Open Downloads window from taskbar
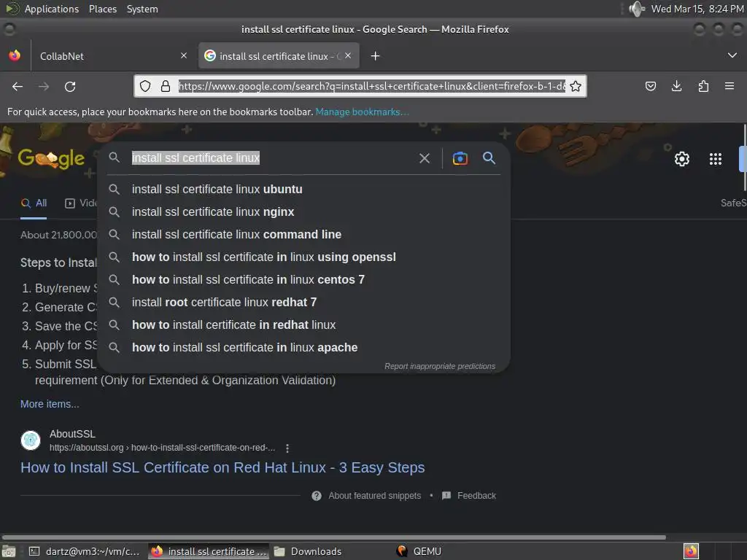This screenshot has width=747, height=560. click(309, 551)
